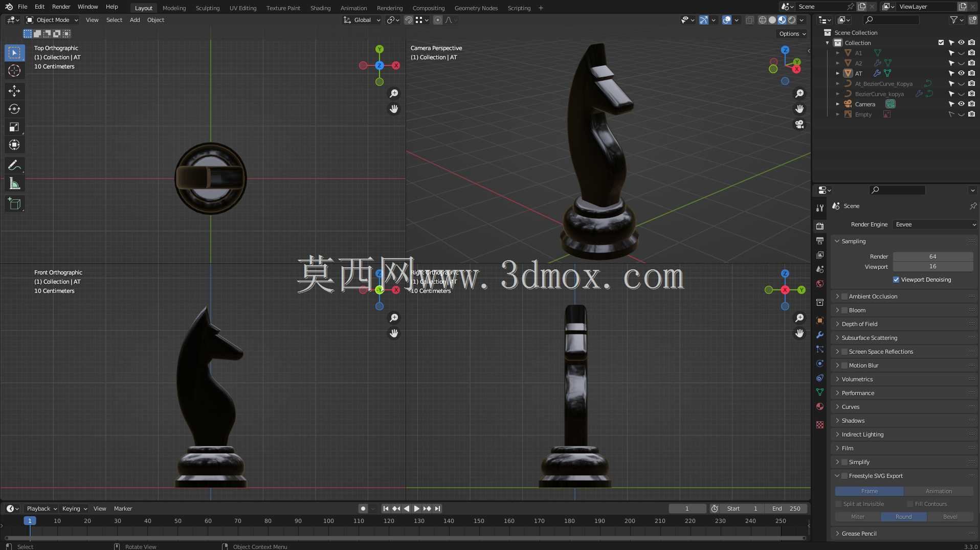
Task: Select the Measure tool
Action: click(x=14, y=184)
